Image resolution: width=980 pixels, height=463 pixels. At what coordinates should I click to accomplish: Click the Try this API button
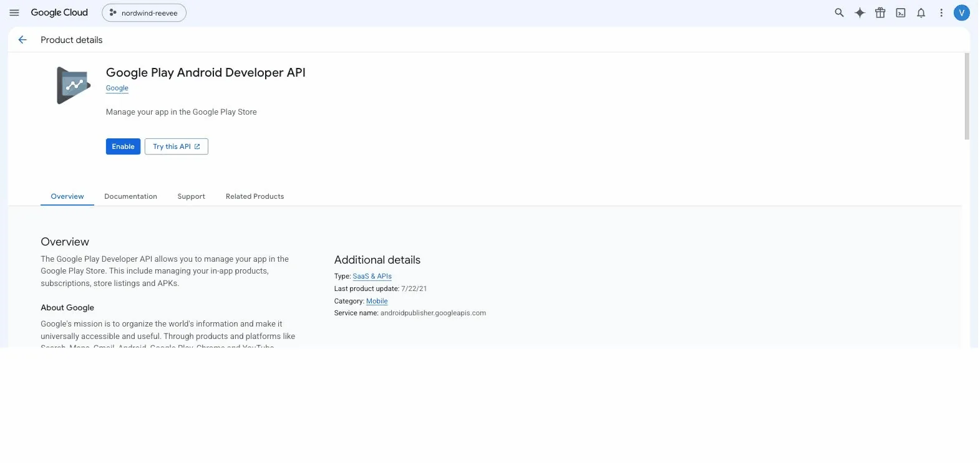[177, 146]
